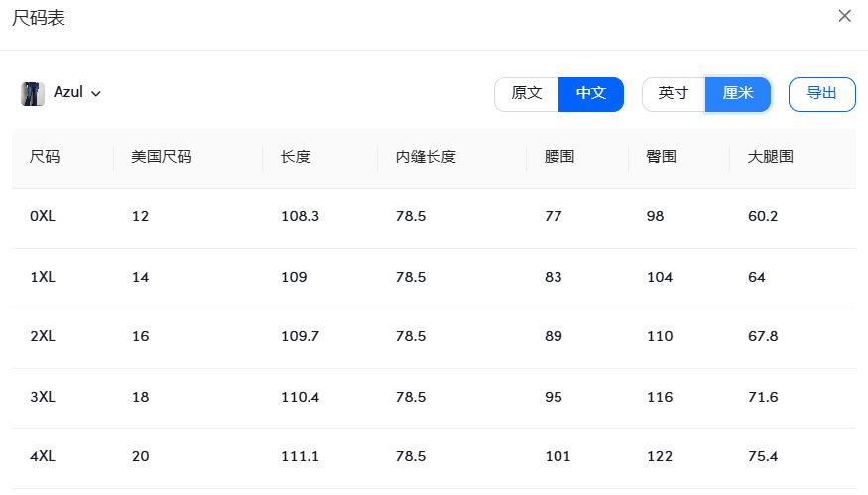Click the 臀围 column header
Screen dimensions: 868x495
661,157
